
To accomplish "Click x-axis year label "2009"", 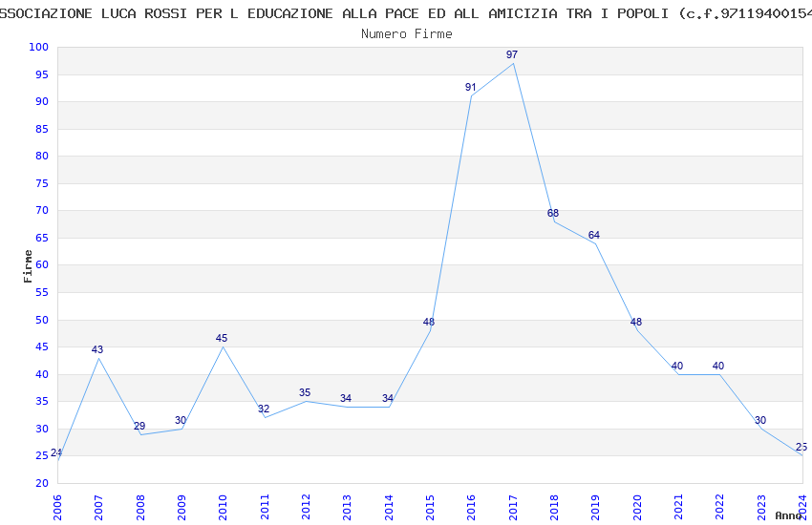I will [x=182, y=508].
